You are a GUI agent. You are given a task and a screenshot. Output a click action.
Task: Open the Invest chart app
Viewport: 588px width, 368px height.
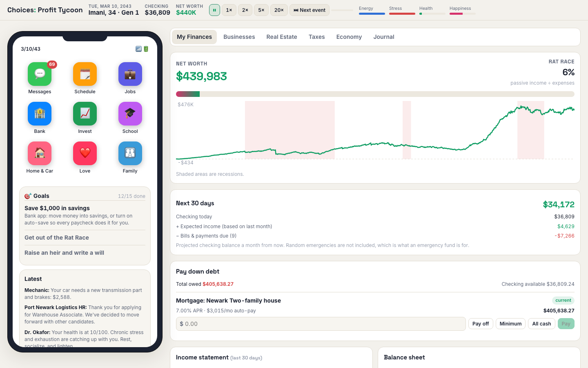click(x=85, y=114)
